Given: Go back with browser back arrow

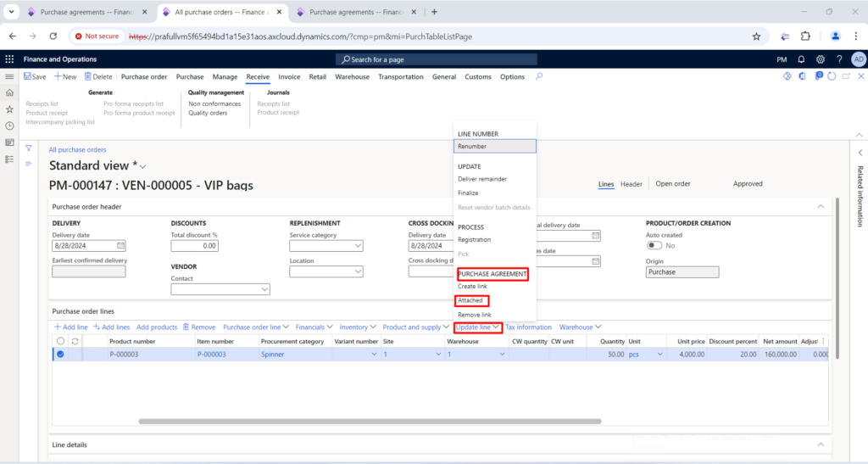Looking at the screenshot, I should coord(13,36).
